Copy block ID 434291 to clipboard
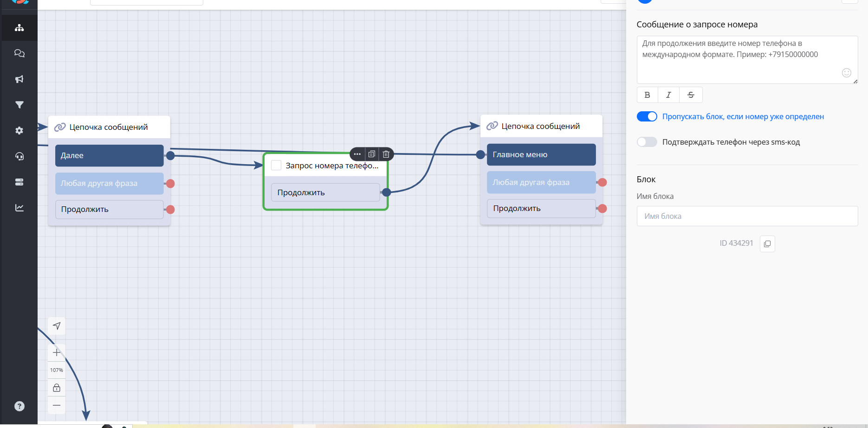 [x=767, y=243]
